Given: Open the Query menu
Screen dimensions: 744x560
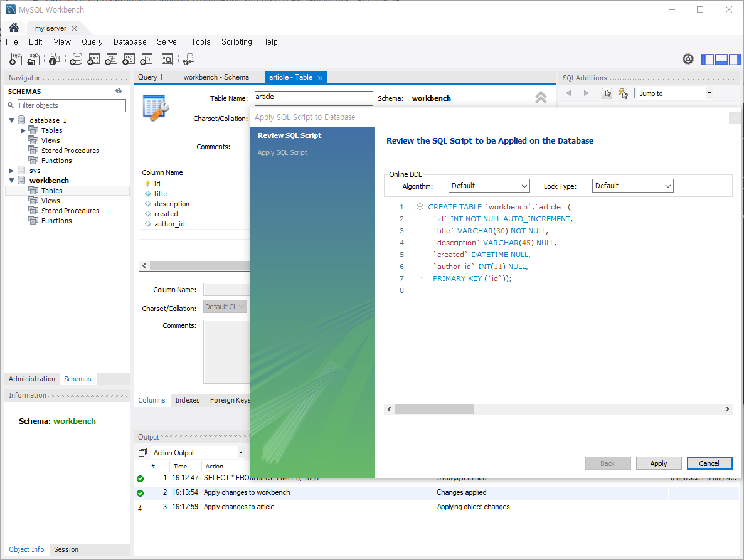Looking at the screenshot, I should coord(92,42).
